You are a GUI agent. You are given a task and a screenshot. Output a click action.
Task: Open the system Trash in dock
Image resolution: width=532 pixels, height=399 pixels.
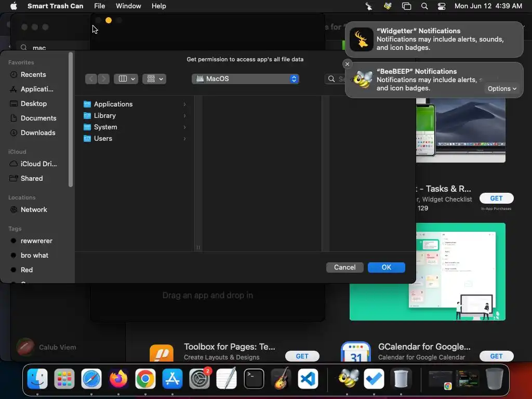tap(495, 378)
